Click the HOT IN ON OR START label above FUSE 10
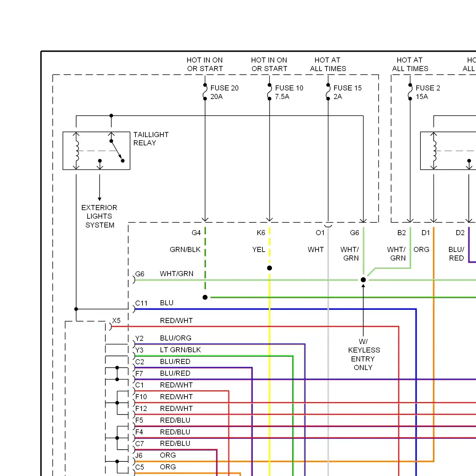Image resolution: width=476 pixels, height=476 pixels. 269,64
